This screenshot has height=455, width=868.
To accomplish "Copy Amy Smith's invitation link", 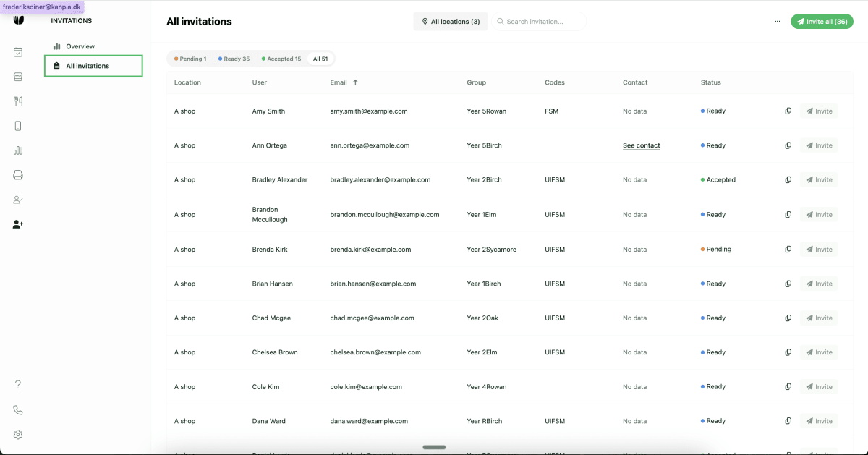I will click(x=788, y=111).
